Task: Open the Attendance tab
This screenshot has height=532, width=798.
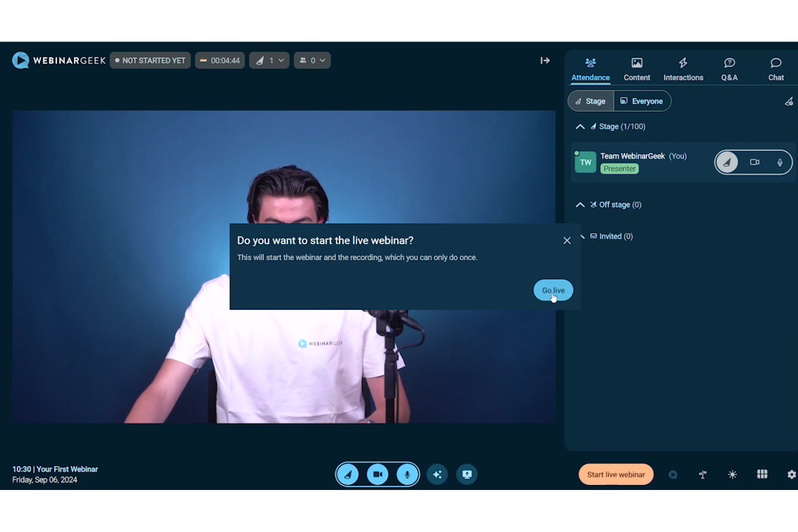Action: [590, 68]
